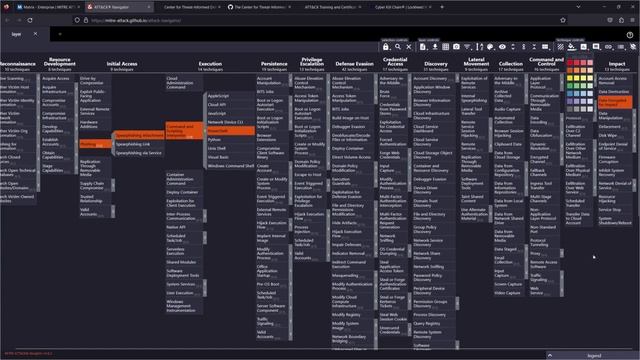The height and width of the screenshot is (360, 640).
Task: Pick the saturated yellow swatch
Action: [x=570, y=78]
